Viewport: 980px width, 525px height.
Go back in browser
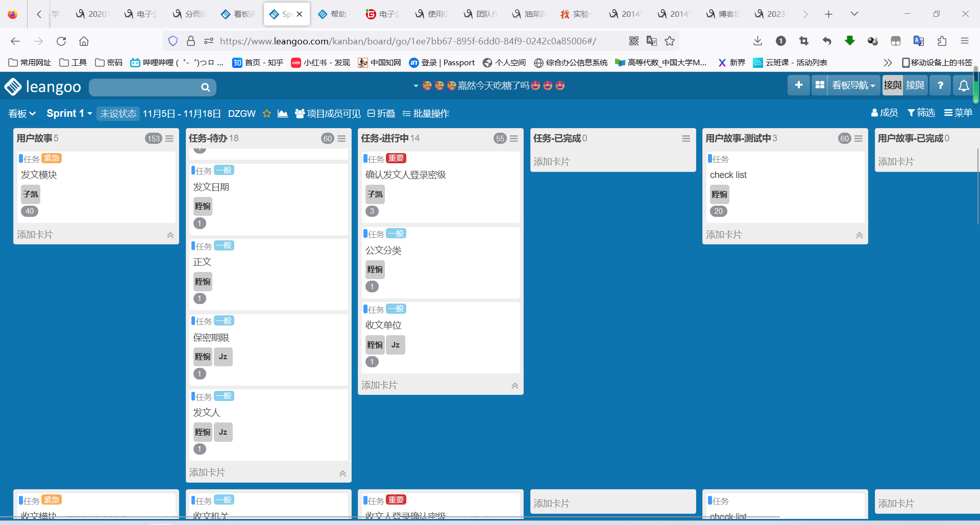point(15,41)
